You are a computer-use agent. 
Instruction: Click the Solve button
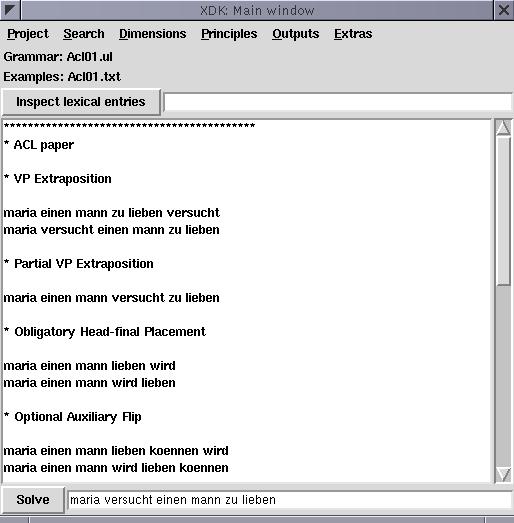[x=33, y=499]
